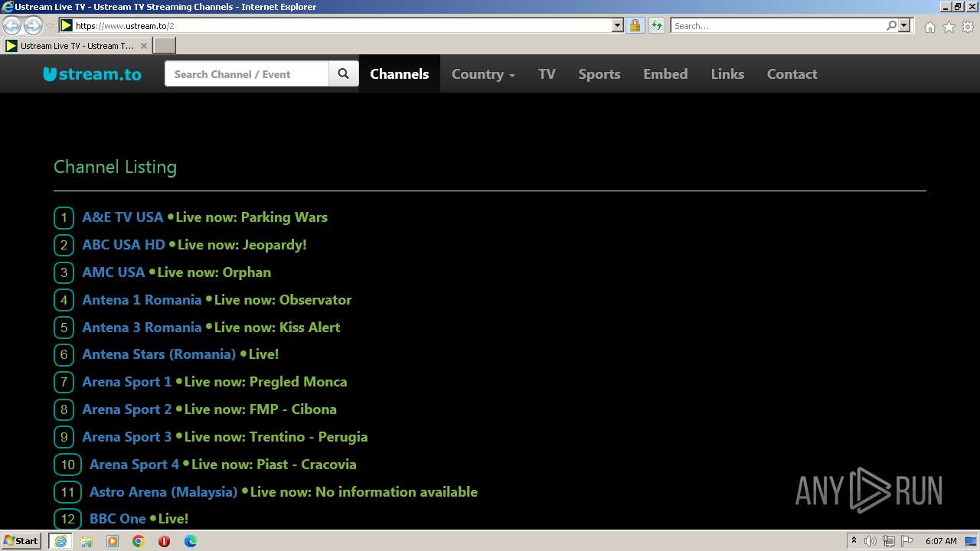This screenshot has height=551, width=980.
Task: Open the Embed menu item
Action: 665,73
